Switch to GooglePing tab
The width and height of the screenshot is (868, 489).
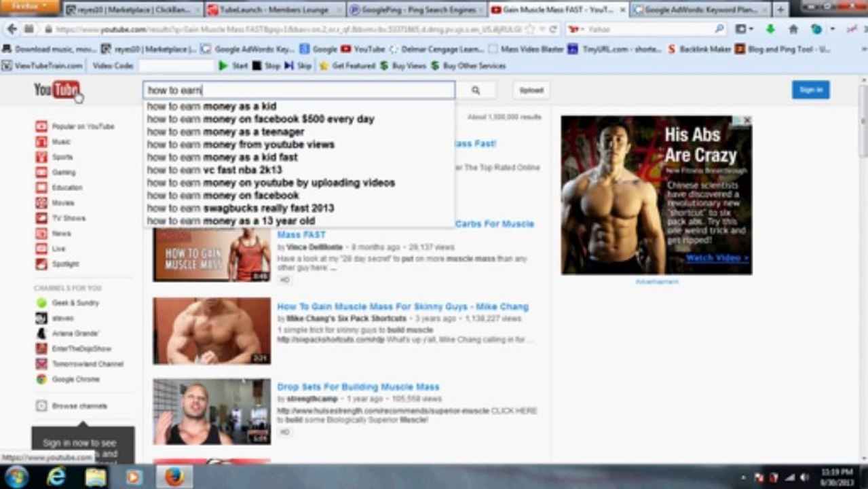tap(415, 10)
